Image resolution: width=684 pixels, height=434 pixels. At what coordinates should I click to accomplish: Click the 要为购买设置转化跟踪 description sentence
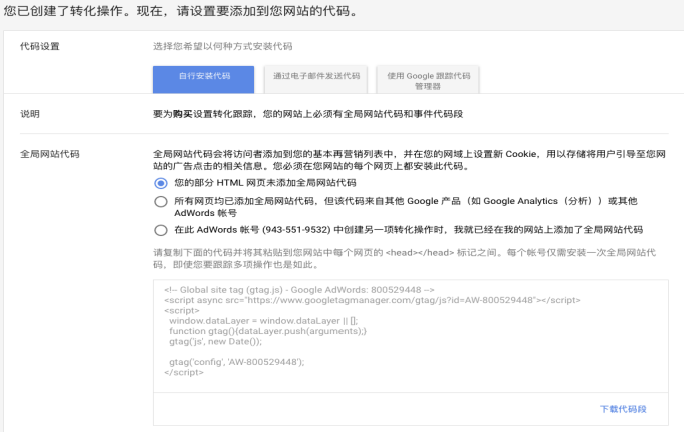click(308, 114)
